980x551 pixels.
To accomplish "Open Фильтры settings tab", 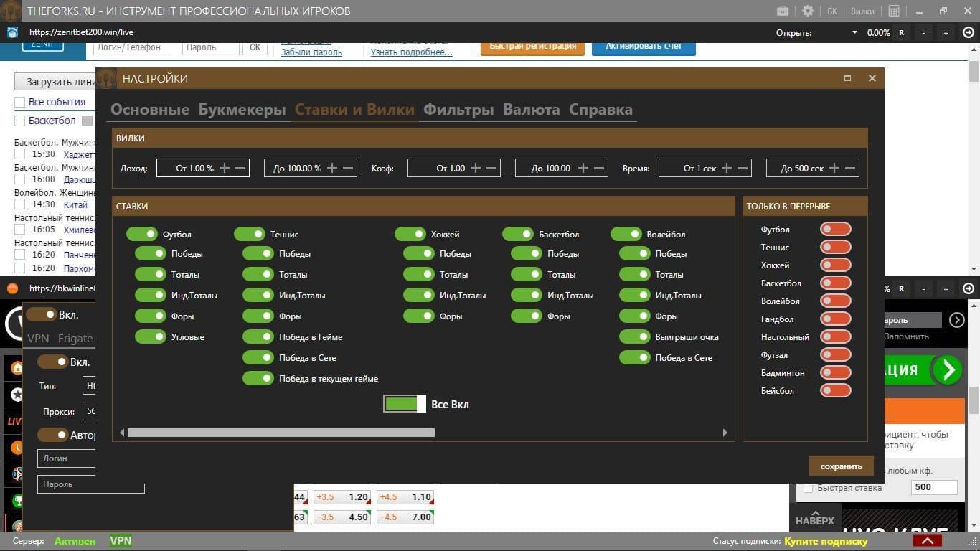I will pos(458,110).
